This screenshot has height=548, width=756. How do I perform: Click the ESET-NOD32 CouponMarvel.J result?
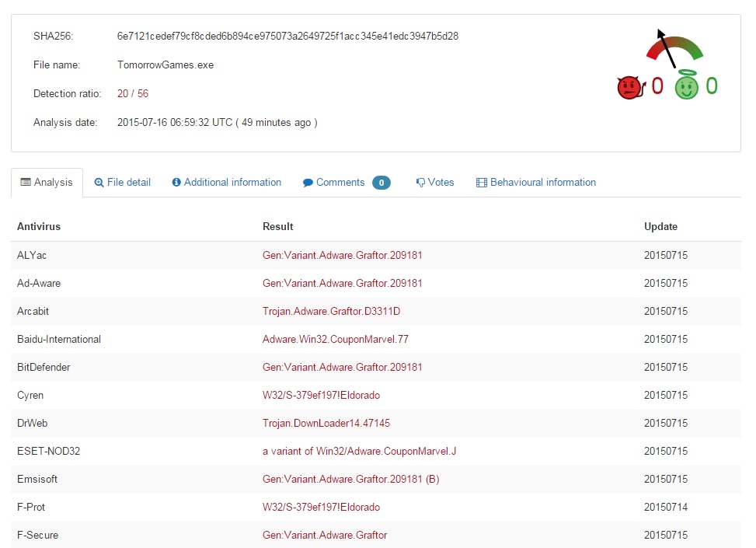(359, 451)
